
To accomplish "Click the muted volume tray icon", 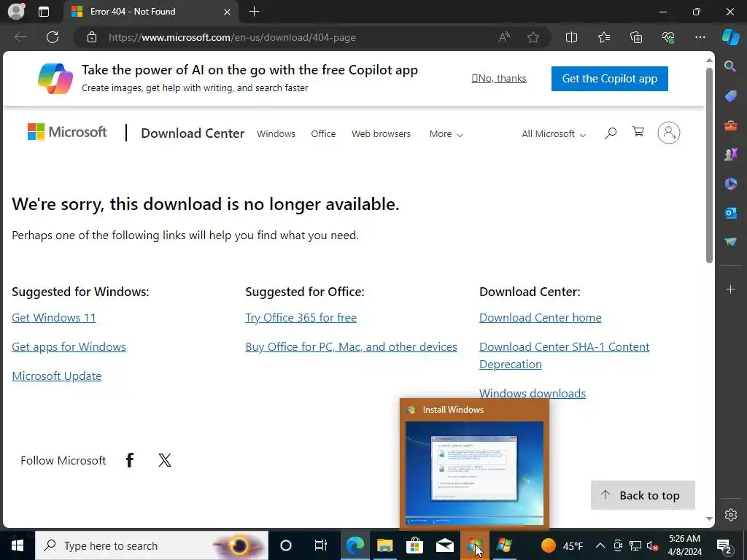I will (653, 545).
